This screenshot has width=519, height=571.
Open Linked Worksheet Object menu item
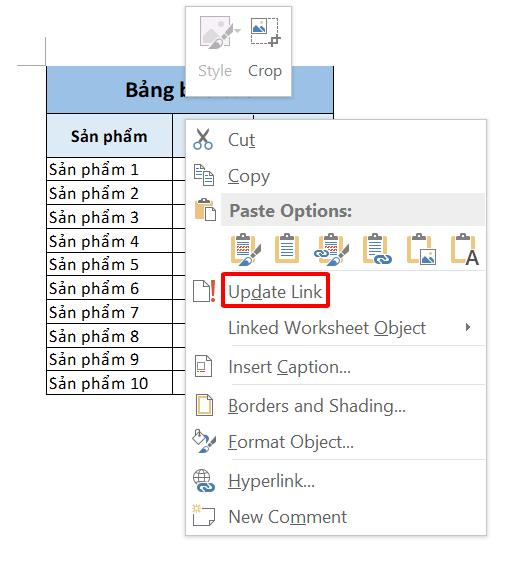[336, 328]
